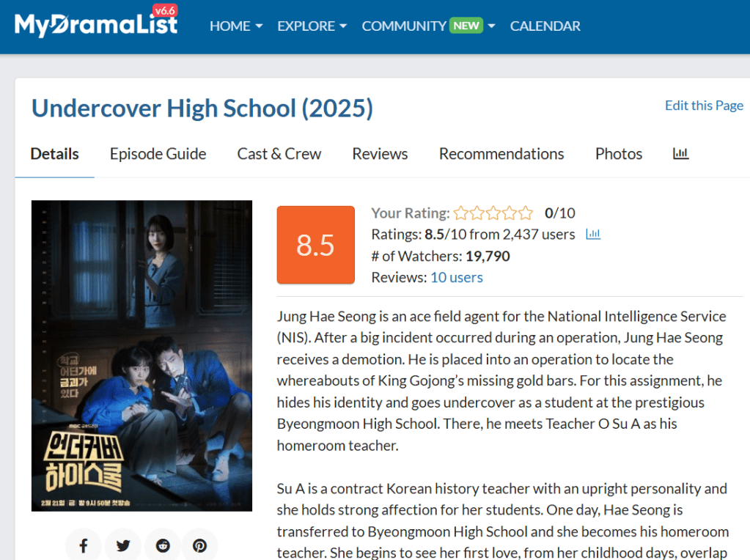Open the Undercover High School poster image
This screenshot has height=560, width=750.
click(x=141, y=355)
